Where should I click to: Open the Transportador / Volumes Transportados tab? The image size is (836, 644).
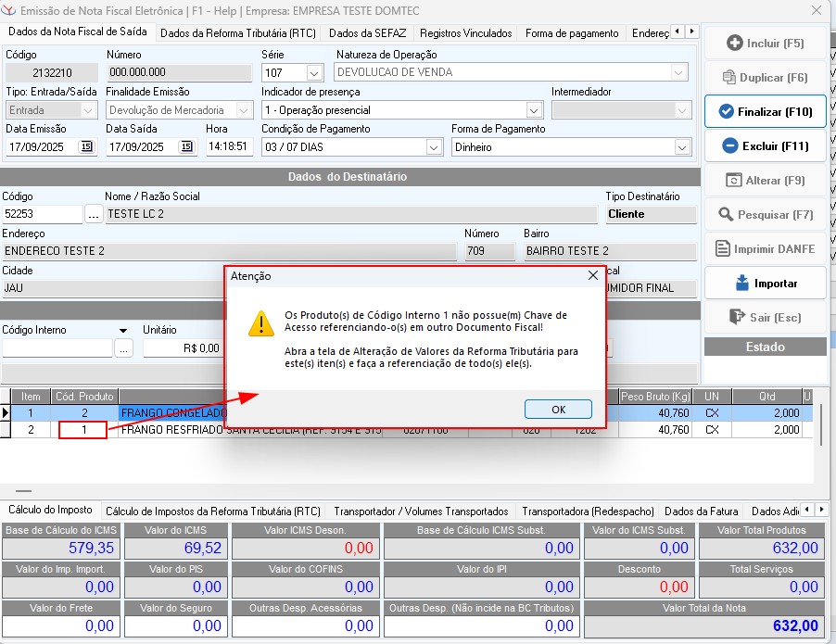click(x=421, y=511)
